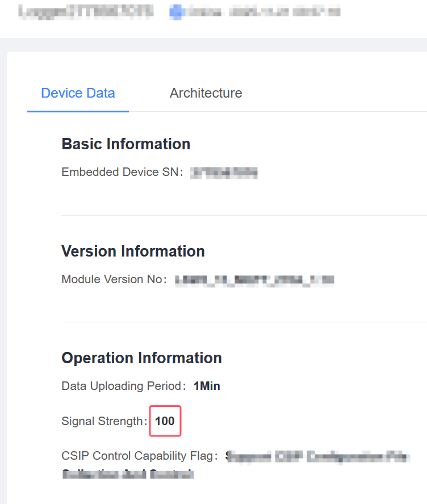
Task: Click the blurred Module Version No value
Action: [254, 280]
